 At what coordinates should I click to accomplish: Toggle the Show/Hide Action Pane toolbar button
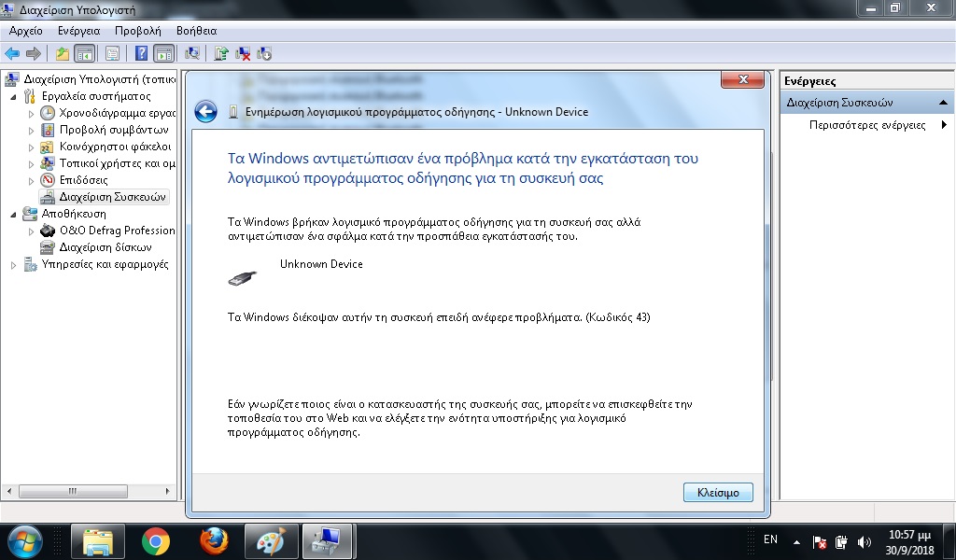point(164,53)
